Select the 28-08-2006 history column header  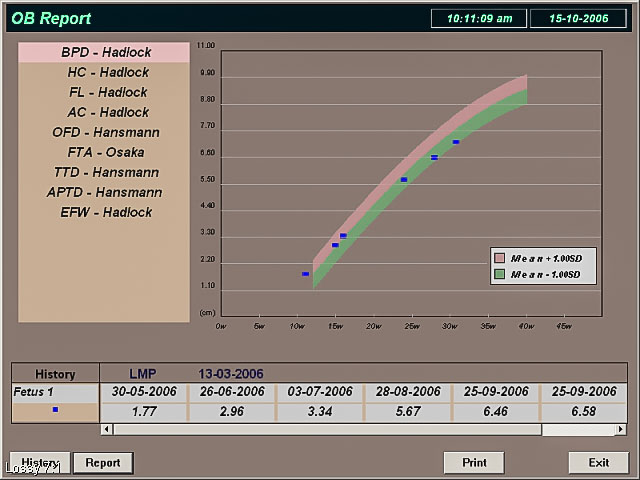407,391
